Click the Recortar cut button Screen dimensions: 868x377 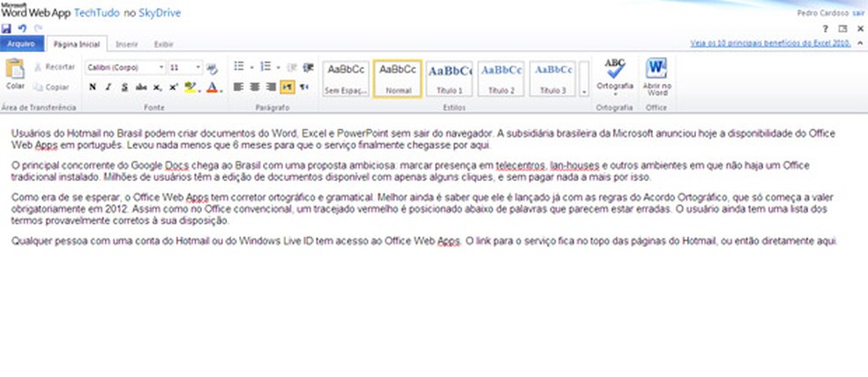(x=55, y=67)
